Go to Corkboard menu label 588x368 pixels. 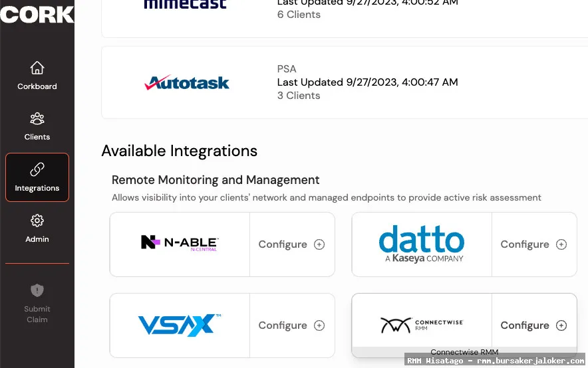(37, 86)
